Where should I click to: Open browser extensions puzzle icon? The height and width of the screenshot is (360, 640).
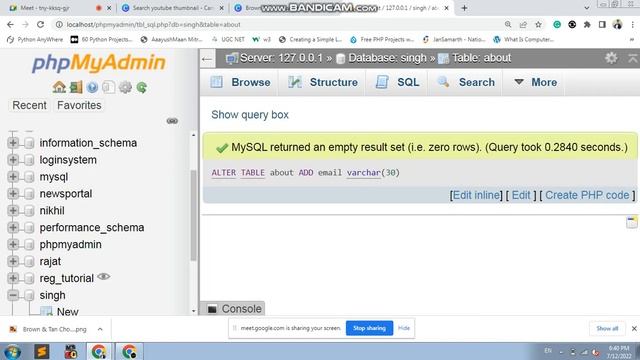tap(587, 24)
